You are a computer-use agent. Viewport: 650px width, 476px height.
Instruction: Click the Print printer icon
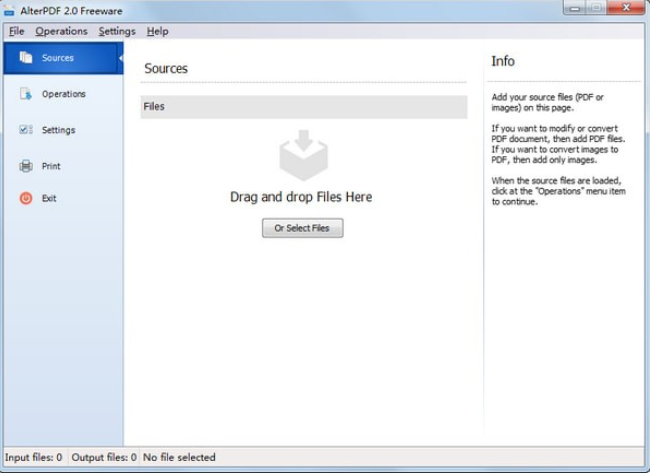pyautogui.click(x=26, y=166)
